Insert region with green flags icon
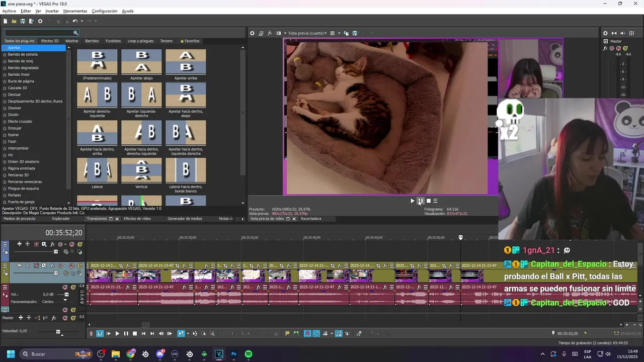644x362 pixels. tap(296, 333)
